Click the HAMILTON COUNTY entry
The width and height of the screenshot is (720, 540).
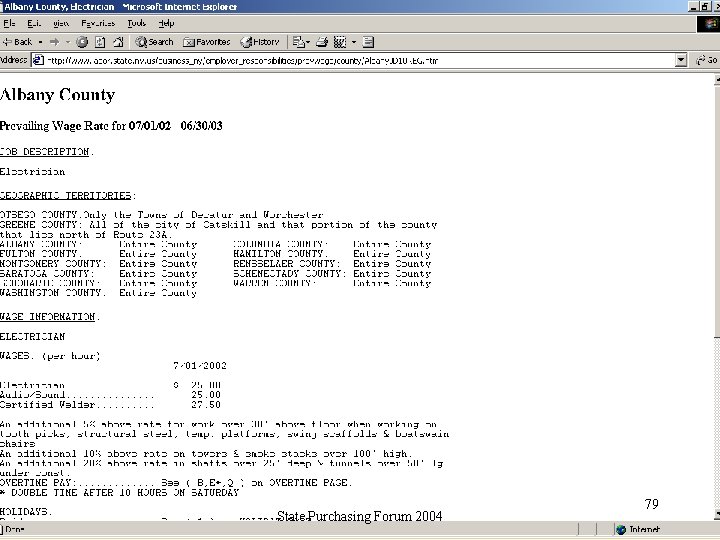pyautogui.click(x=332, y=254)
